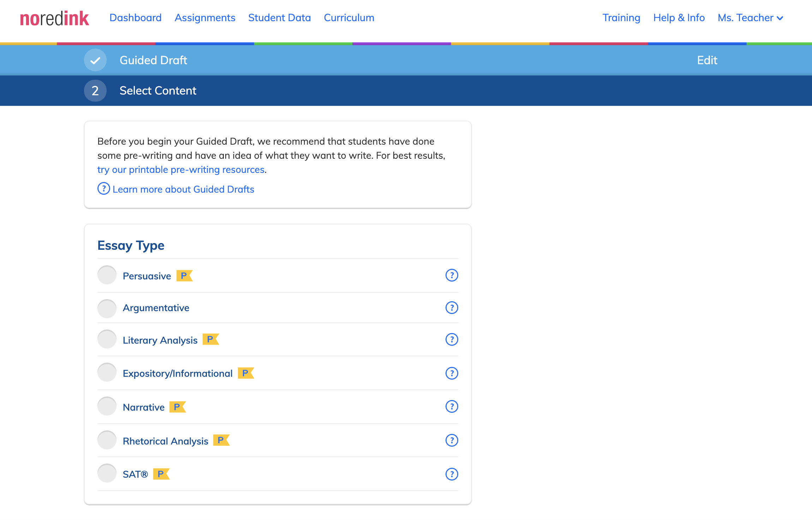Select the Argumentative radio button
The height and width of the screenshot is (520, 812).
107,309
